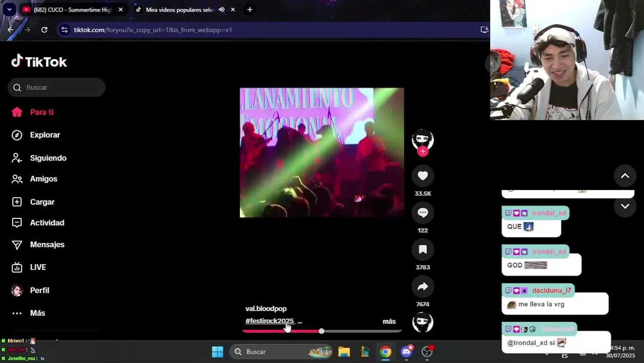Seek using the video progress bar handle

321,331
